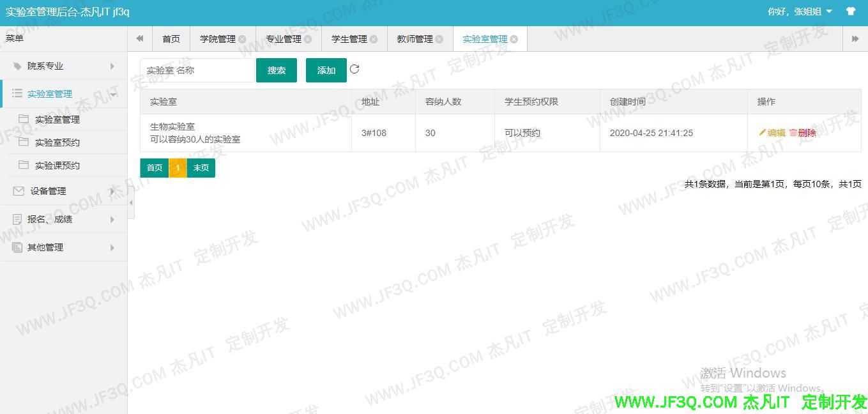This screenshot has height=414, width=868.
Task: Switch to the 首页 tab
Action: [171, 39]
